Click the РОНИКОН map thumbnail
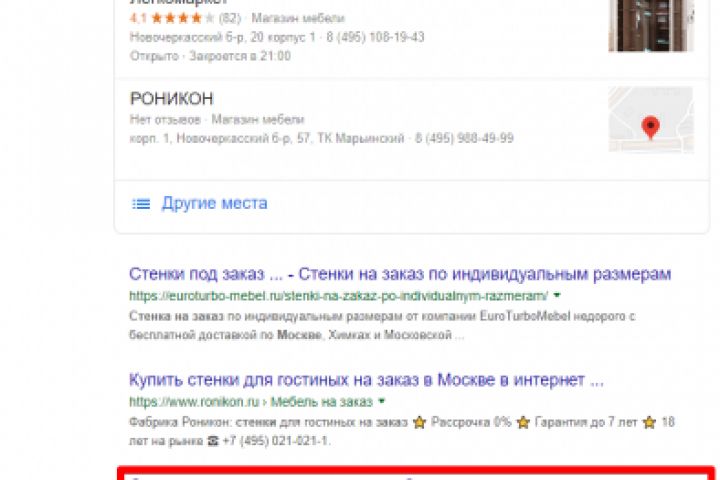Image resolution: width=720 pixels, height=480 pixels. [x=651, y=119]
